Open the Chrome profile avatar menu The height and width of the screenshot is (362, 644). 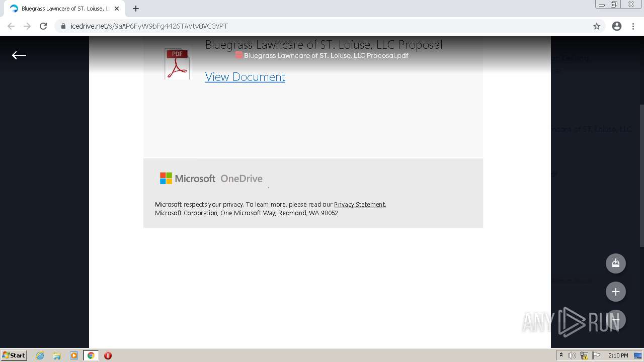[x=617, y=26]
